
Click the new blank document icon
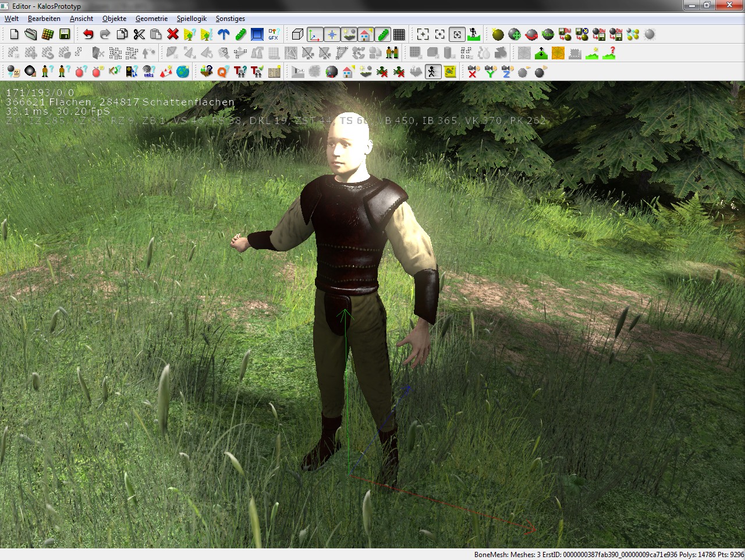14,34
